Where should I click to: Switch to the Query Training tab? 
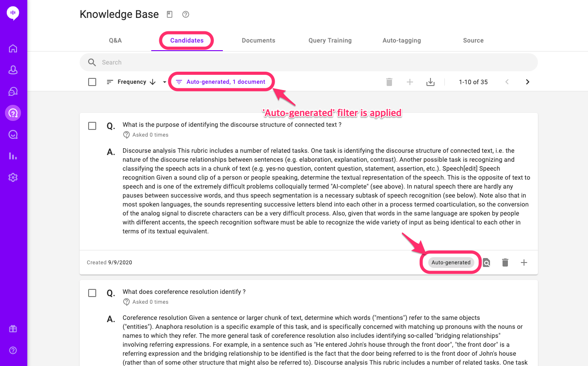click(330, 40)
